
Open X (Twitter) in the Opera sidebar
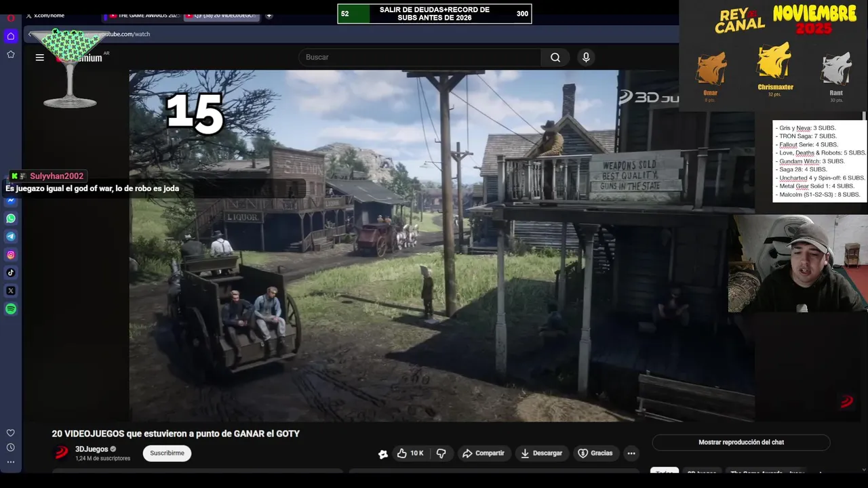(11, 291)
